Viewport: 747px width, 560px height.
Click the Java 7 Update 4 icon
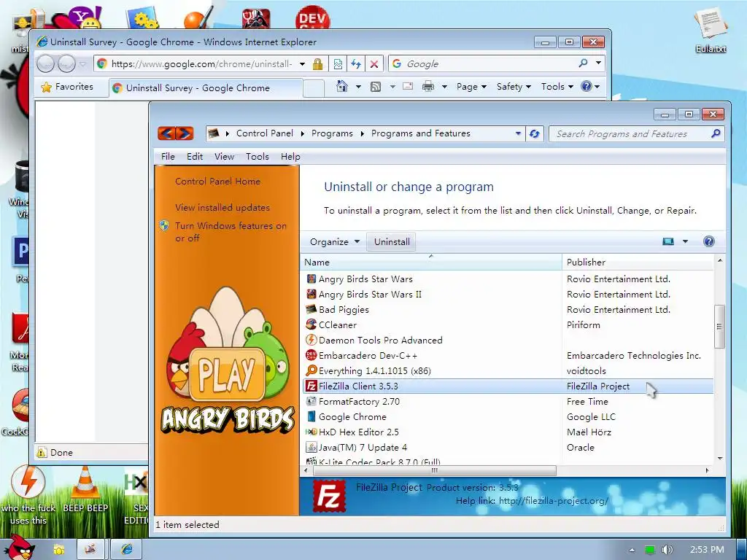coord(311,447)
